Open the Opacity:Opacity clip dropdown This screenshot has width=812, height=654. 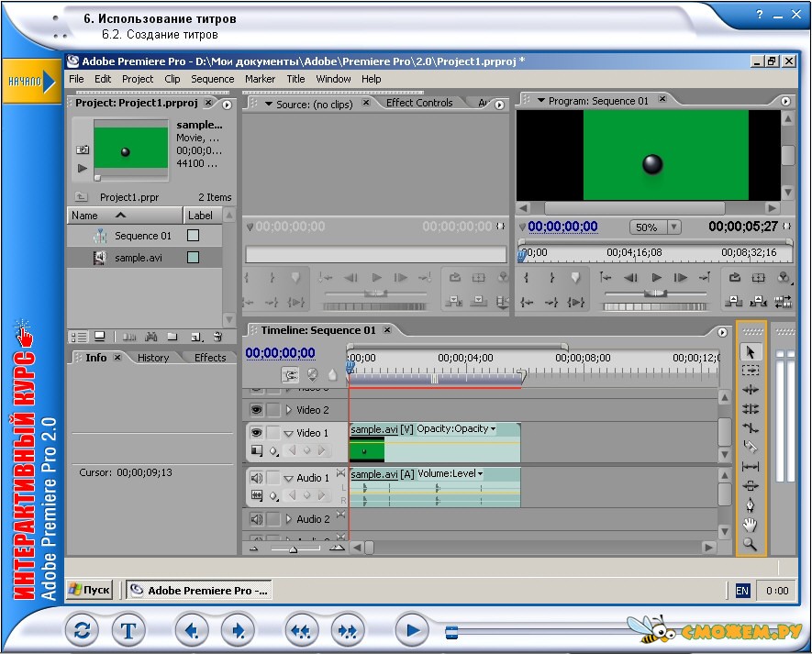point(493,429)
